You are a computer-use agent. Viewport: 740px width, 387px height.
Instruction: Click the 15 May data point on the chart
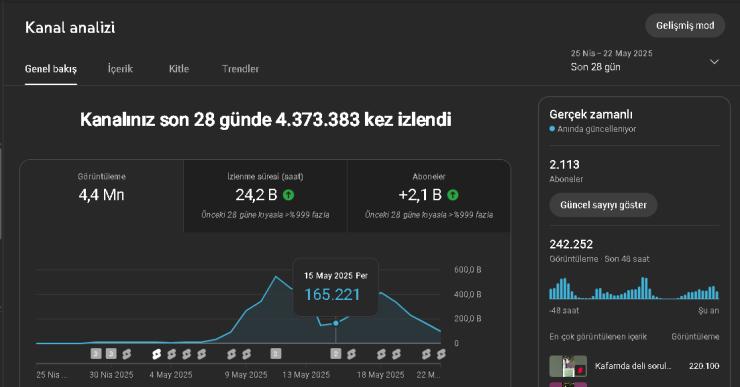336,323
